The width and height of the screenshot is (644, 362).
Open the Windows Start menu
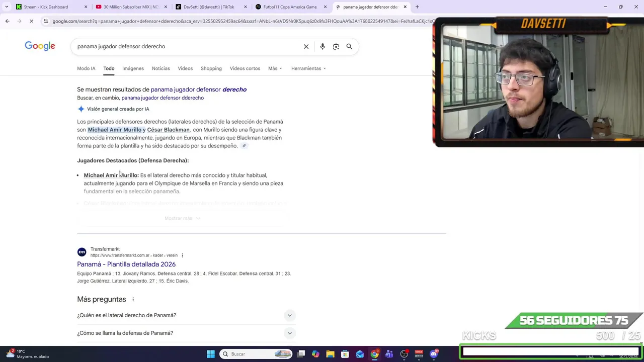[211, 354]
